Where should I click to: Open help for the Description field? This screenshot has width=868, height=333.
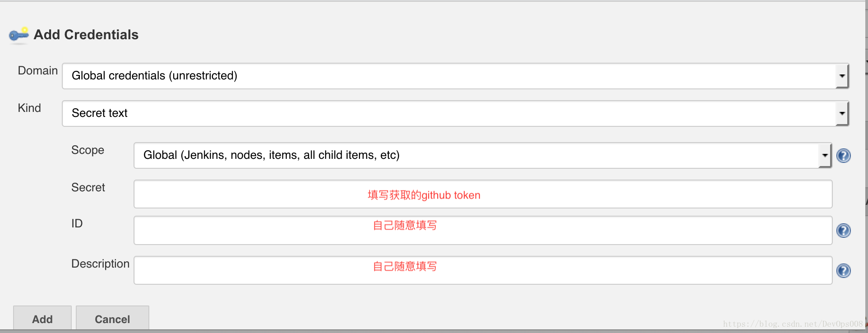[843, 271]
